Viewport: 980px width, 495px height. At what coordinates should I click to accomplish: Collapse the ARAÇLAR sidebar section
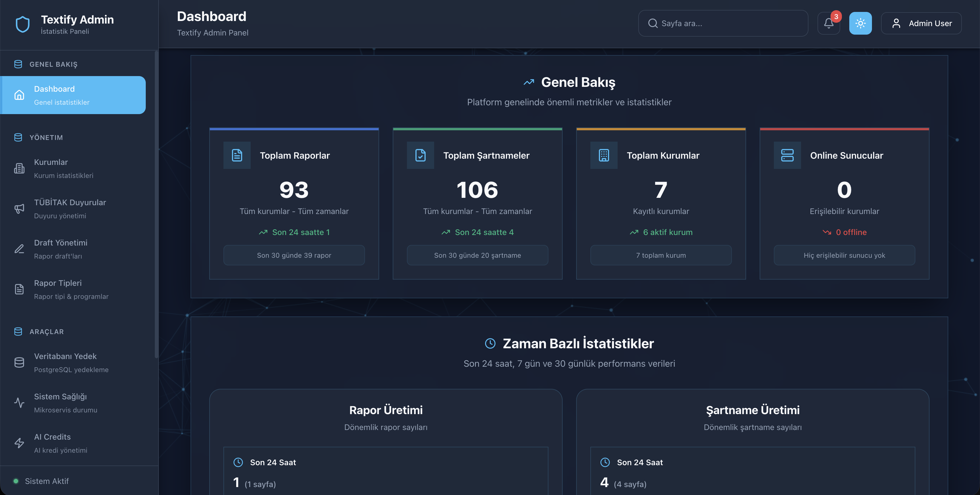[47, 332]
